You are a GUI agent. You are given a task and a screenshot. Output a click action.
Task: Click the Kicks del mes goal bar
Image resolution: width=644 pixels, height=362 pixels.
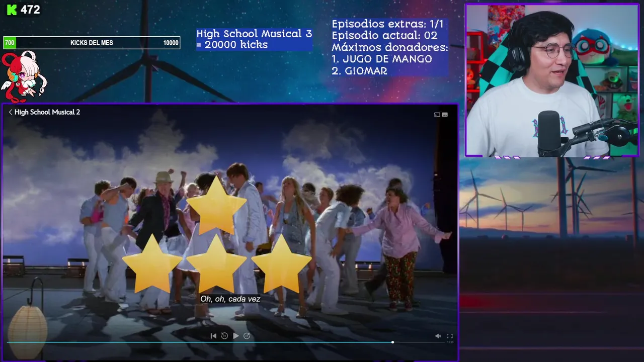(x=92, y=43)
